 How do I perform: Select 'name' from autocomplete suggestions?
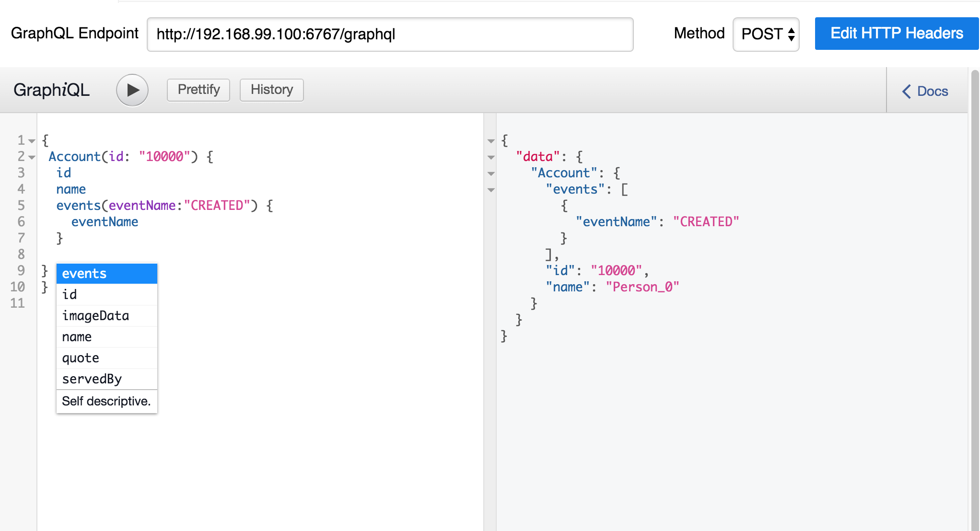pos(77,335)
